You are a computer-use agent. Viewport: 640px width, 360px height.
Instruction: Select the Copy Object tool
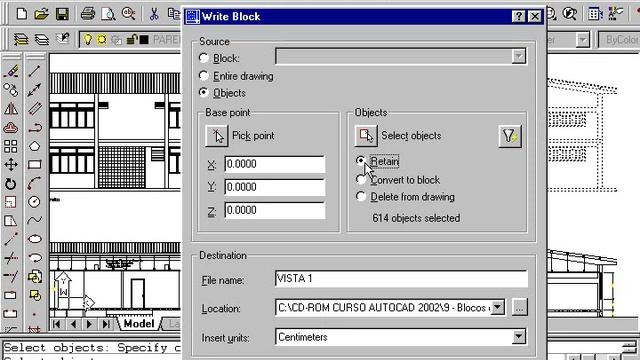(11, 90)
